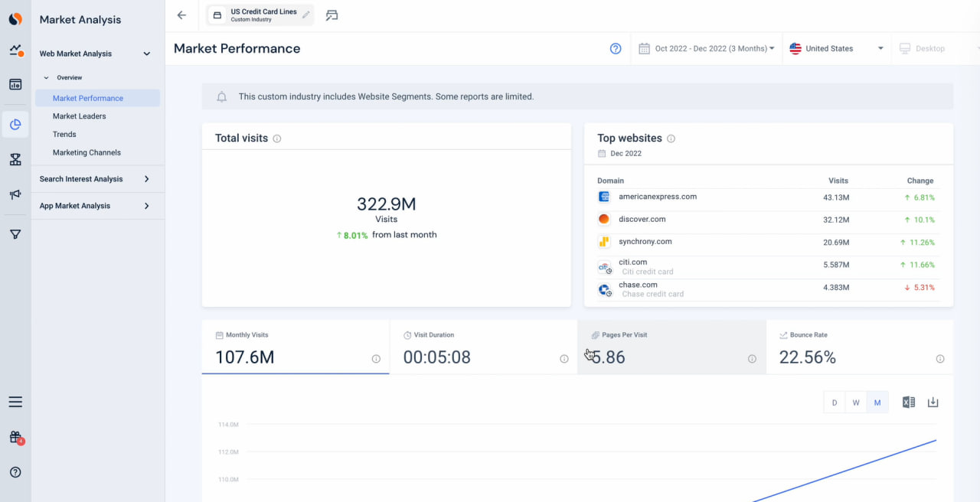Click the marketing megaphone icon in sidebar
This screenshot has height=502, width=980.
(15, 194)
